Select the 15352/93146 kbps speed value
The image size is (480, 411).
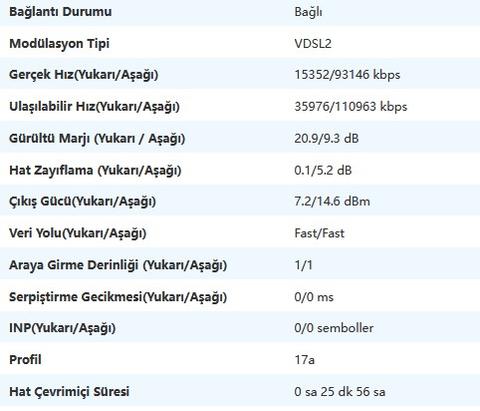(x=347, y=75)
